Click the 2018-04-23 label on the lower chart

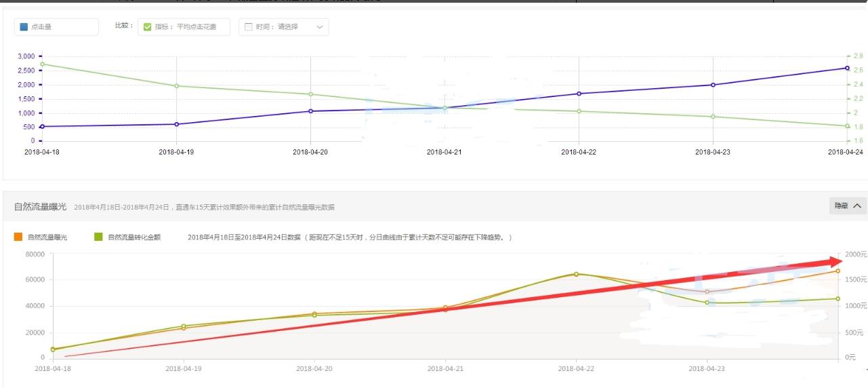[707, 369]
